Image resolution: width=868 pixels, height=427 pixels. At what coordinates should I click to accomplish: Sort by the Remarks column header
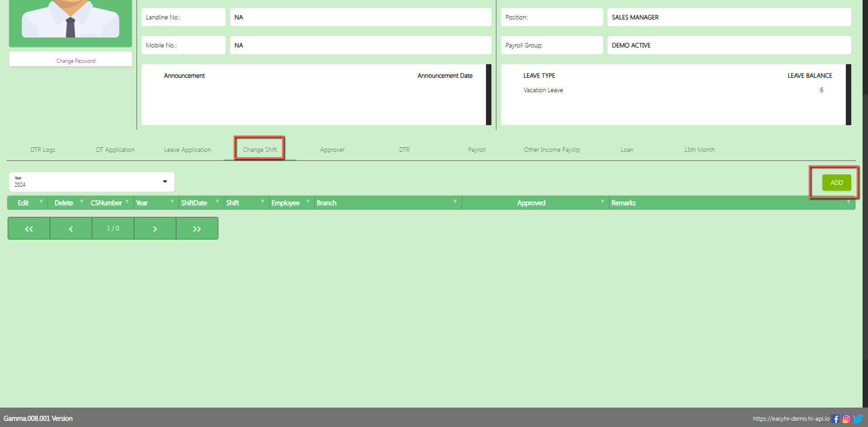(623, 203)
